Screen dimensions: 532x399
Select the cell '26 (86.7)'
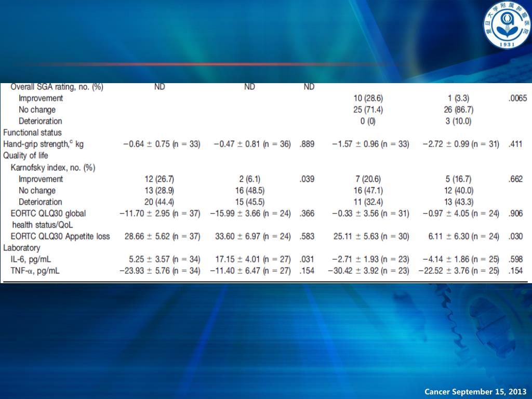[x=459, y=110]
